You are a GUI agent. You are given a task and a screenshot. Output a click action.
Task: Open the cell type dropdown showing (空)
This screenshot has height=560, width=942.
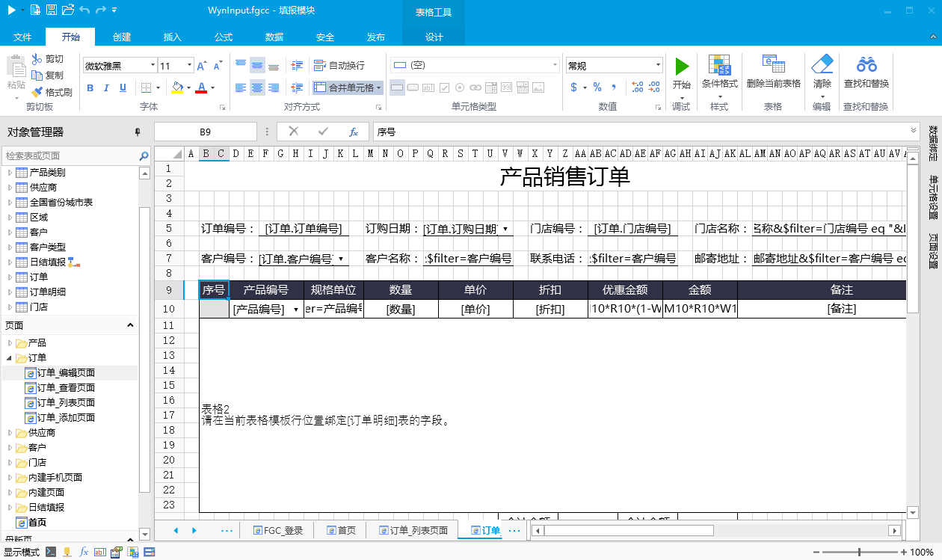click(553, 65)
